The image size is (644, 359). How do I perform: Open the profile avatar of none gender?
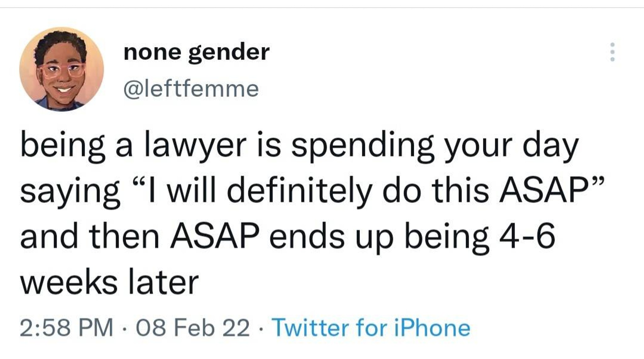tap(62, 69)
